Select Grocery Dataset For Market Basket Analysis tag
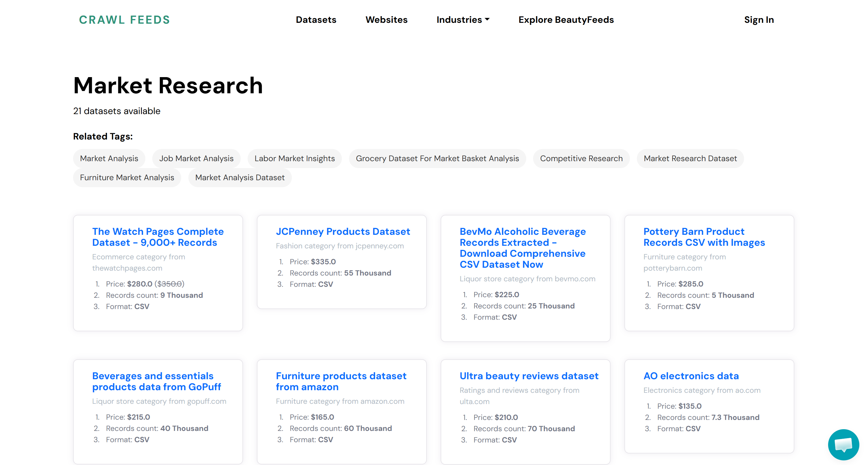 pos(437,158)
